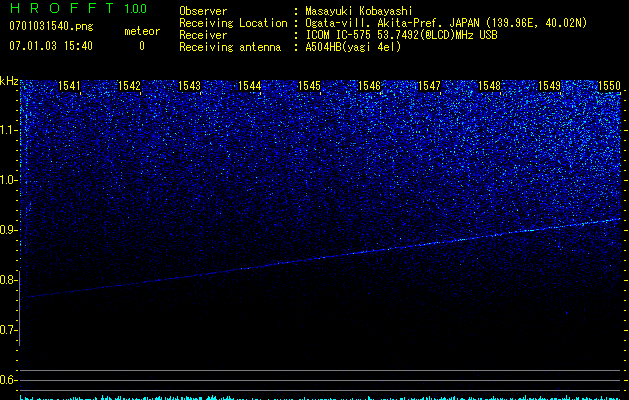The image size is (629, 400).
Task: Click the vertical gray bar beside 0.8 kHz
Action: [20, 308]
